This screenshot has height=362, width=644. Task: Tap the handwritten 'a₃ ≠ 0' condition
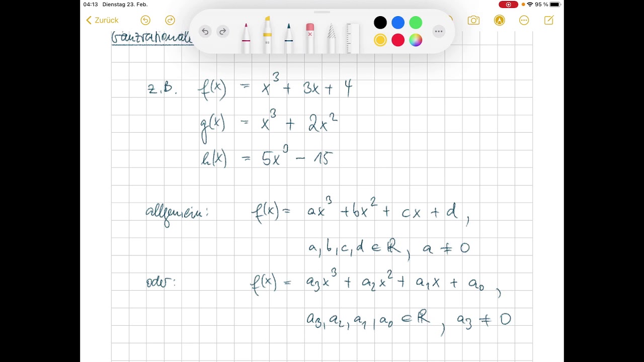click(x=484, y=319)
